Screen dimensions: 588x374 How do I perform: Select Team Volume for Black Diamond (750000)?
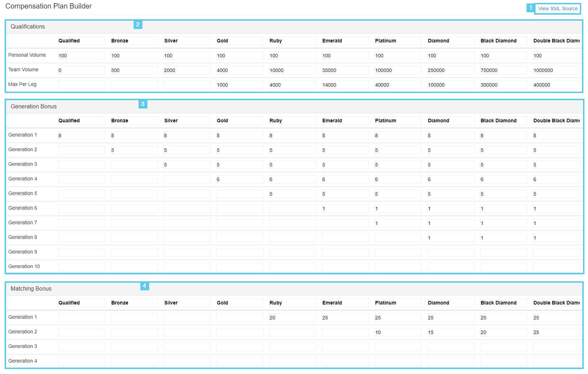click(504, 70)
